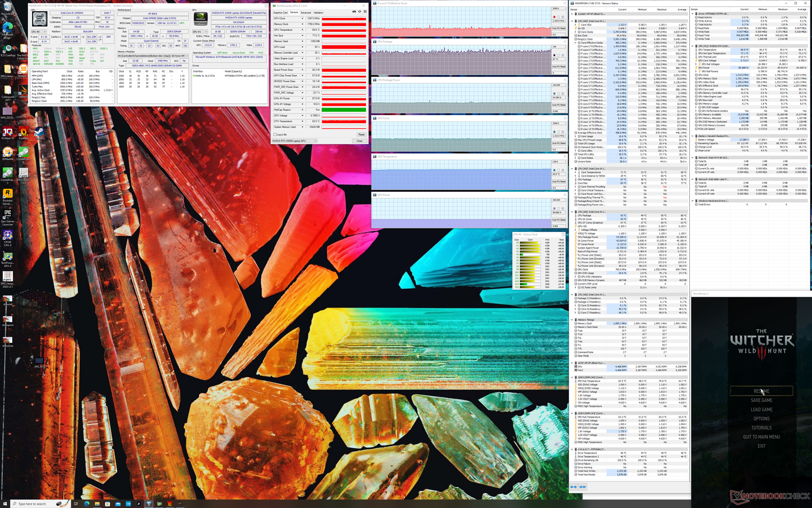The image size is (812, 508).
Task: Switch to the Graphics Card tab
Action: tap(280, 13)
